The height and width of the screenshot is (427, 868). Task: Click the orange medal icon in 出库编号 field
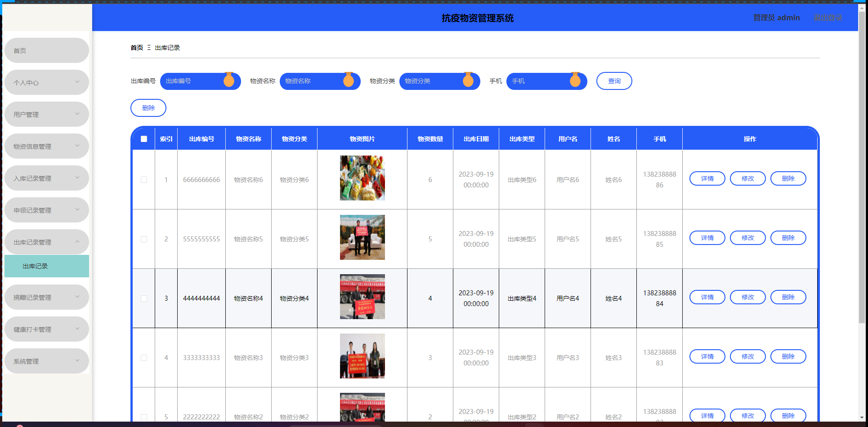point(229,80)
